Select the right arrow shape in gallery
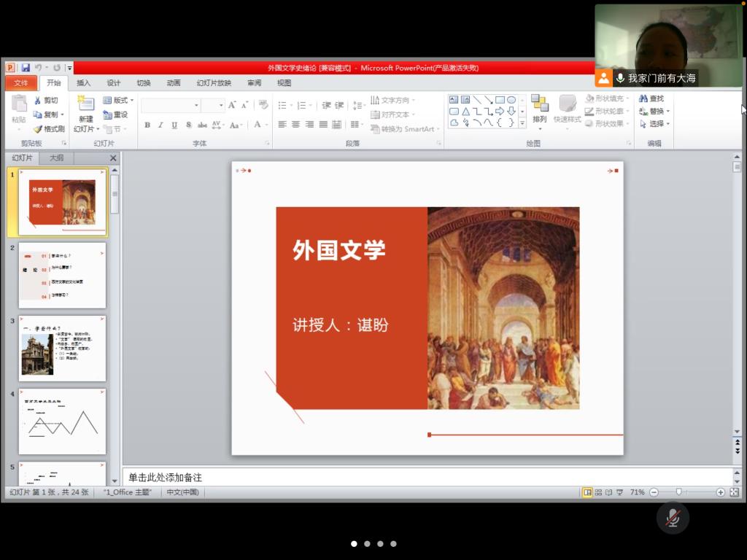 pyautogui.click(x=500, y=112)
